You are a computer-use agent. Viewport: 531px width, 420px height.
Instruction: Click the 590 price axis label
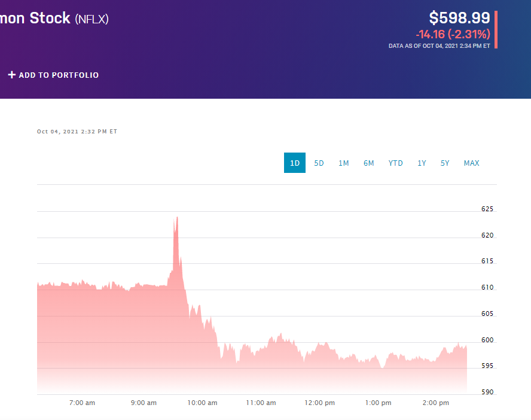[x=487, y=392]
